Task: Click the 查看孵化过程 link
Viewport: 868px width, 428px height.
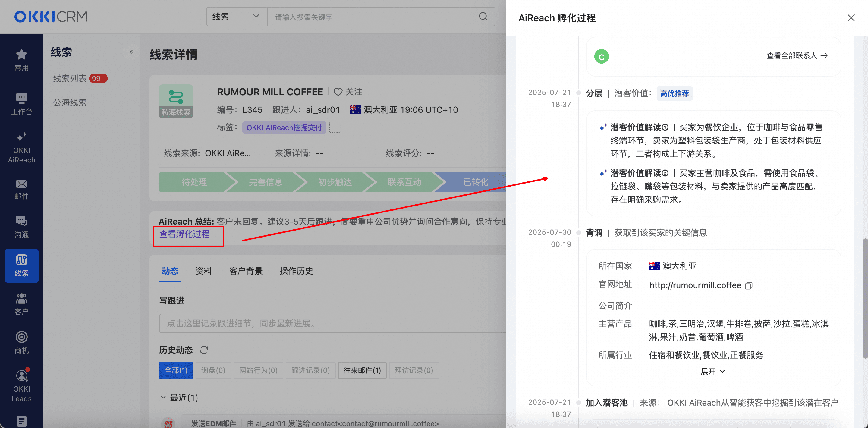Action: point(184,234)
